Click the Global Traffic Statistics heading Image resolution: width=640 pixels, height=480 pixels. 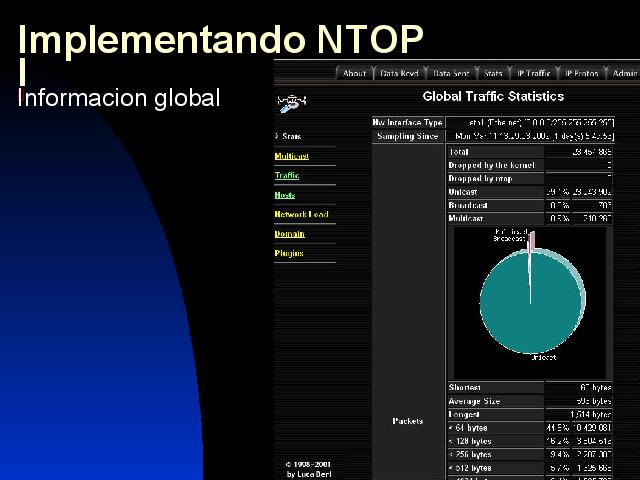tap(493, 97)
